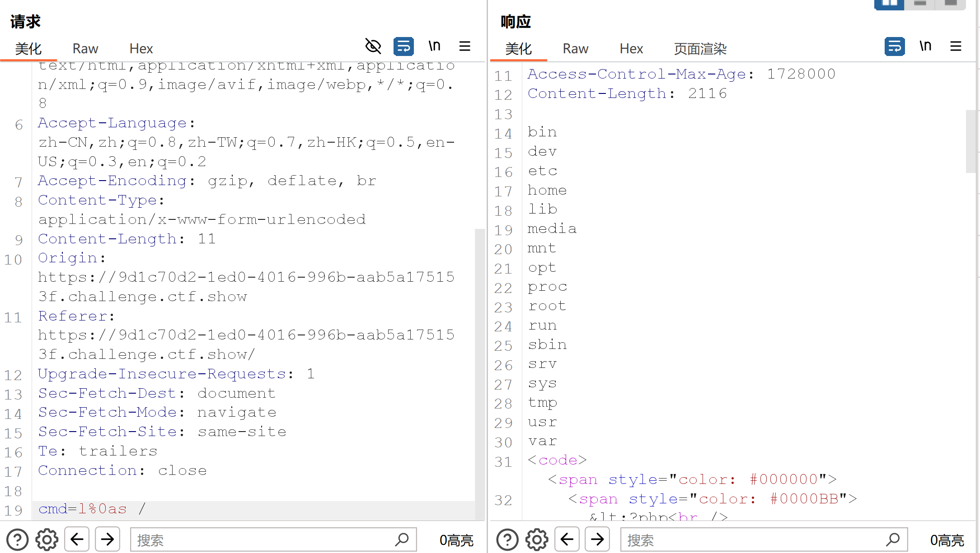Click Content-Length: 2116 response header

click(x=628, y=93)
